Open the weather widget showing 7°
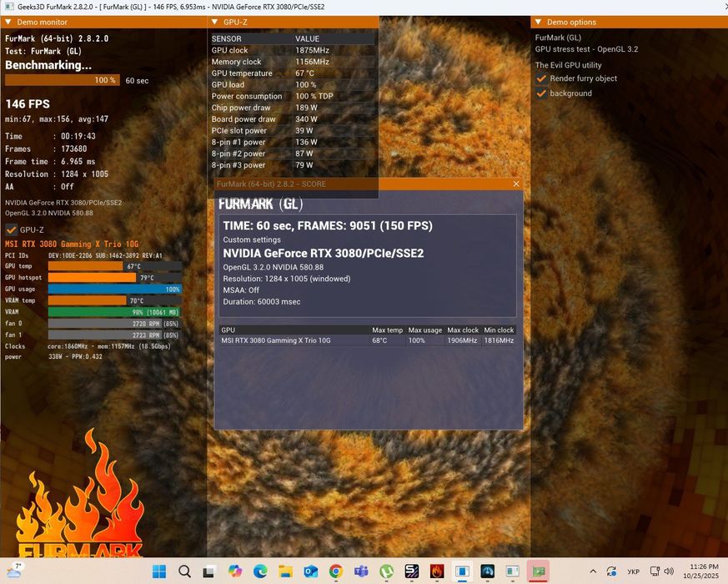The width and height of the screenshot is (728, 584). point(13,571)
